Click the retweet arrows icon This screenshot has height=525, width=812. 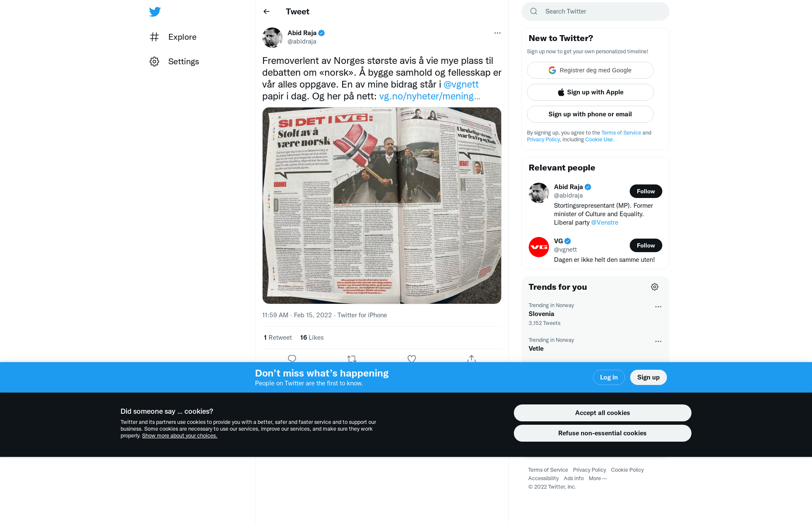point(352,359)
